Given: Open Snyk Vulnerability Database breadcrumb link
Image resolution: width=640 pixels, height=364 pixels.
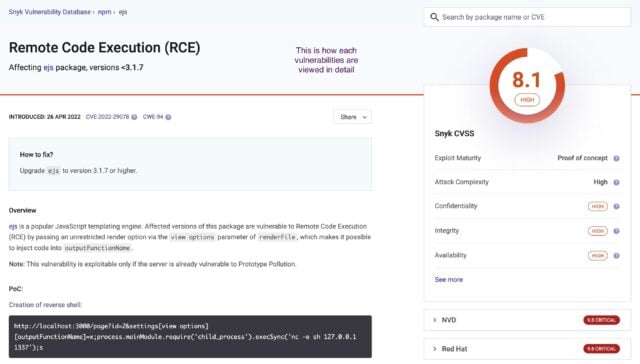Looking at the screenshot, I should coord(50,12).
